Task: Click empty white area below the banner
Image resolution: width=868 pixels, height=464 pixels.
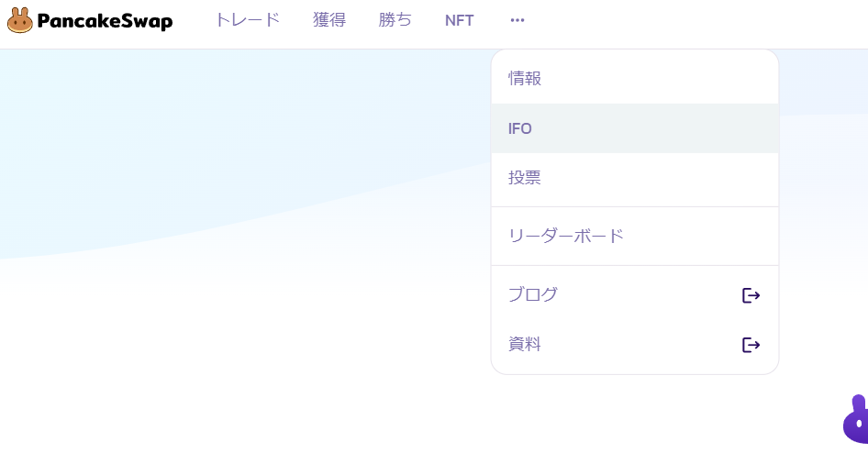Action: pyautogui.click(x=221, y=359)
